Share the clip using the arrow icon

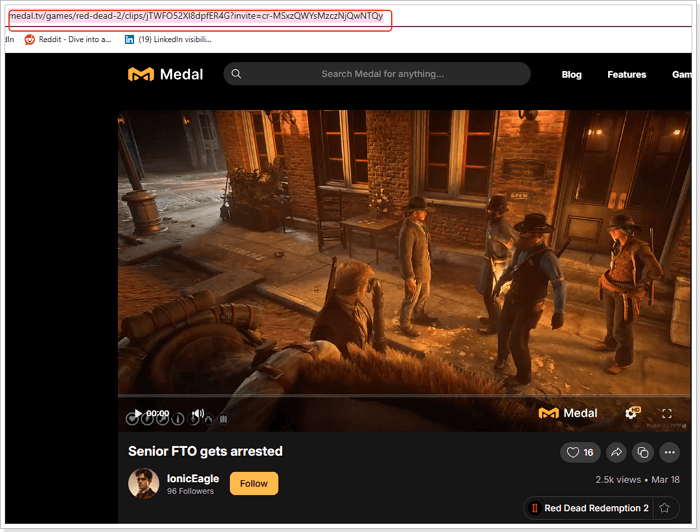click(616, 452)
